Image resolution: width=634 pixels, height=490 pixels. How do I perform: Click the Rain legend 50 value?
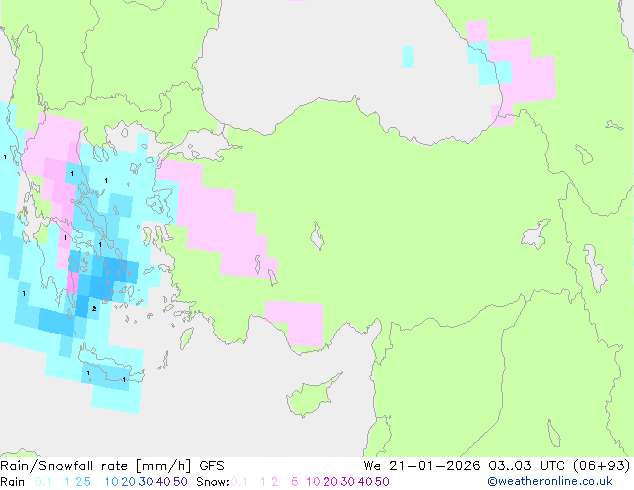[x=180, y=482]
